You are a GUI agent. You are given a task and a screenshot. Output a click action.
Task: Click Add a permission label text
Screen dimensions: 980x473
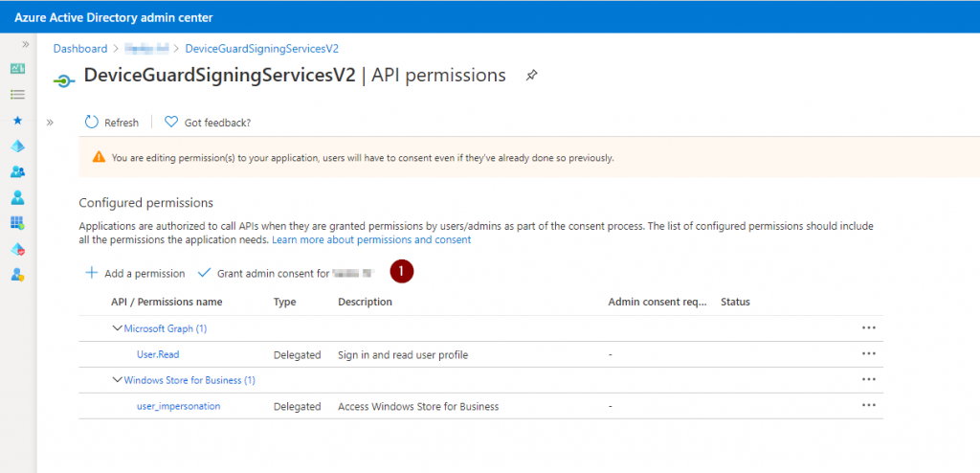click(x=145, y=274)
